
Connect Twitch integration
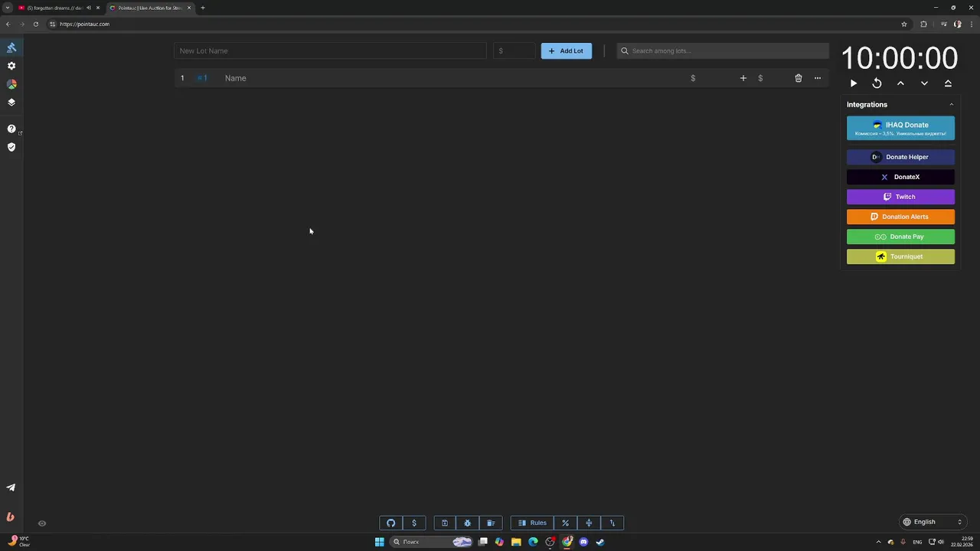point(900,197)
